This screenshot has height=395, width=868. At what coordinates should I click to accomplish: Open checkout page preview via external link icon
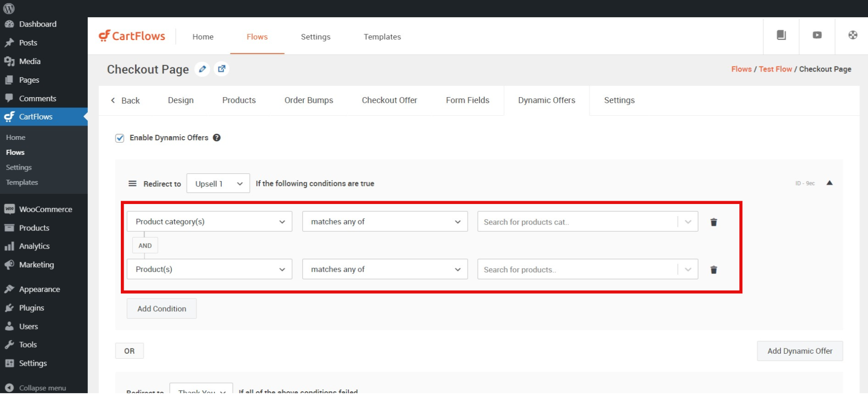pos(222,69)
